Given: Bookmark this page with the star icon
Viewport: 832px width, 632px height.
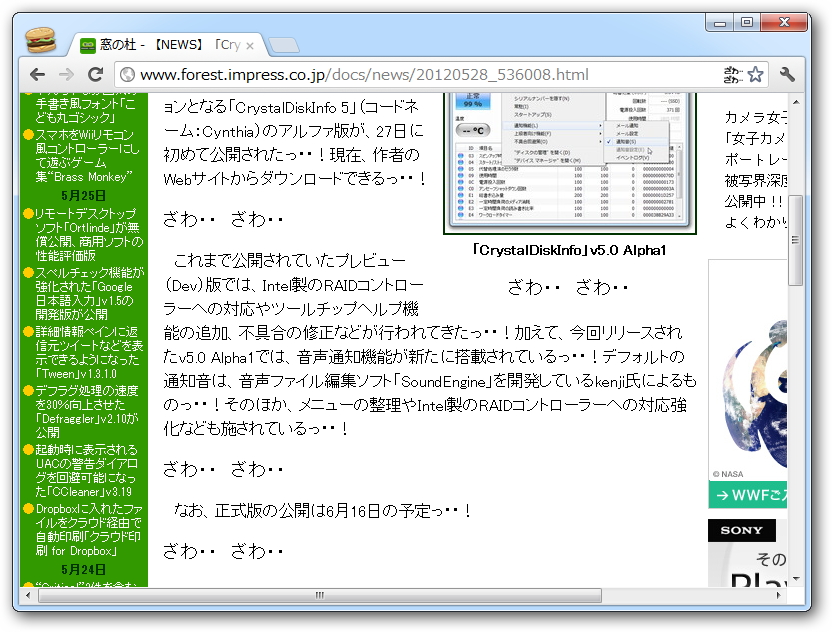Looking at the screenshot, I should click(756, 74).
